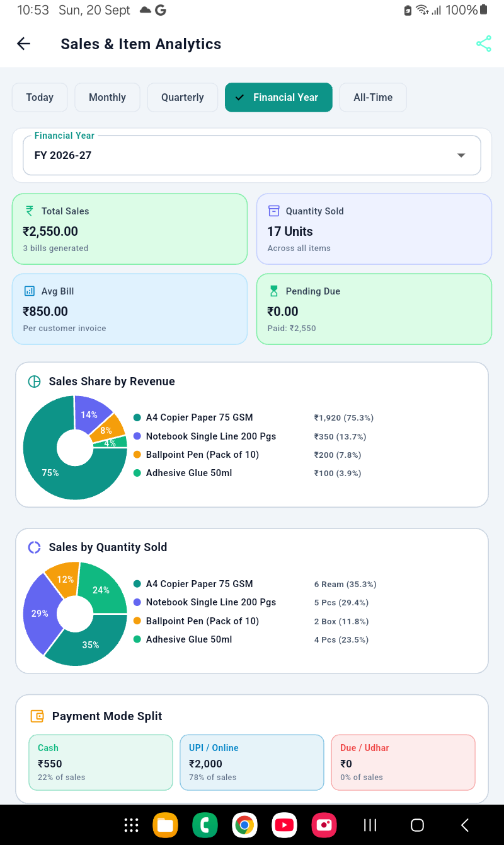Tap the system back navigation button

tap(465, 825)
